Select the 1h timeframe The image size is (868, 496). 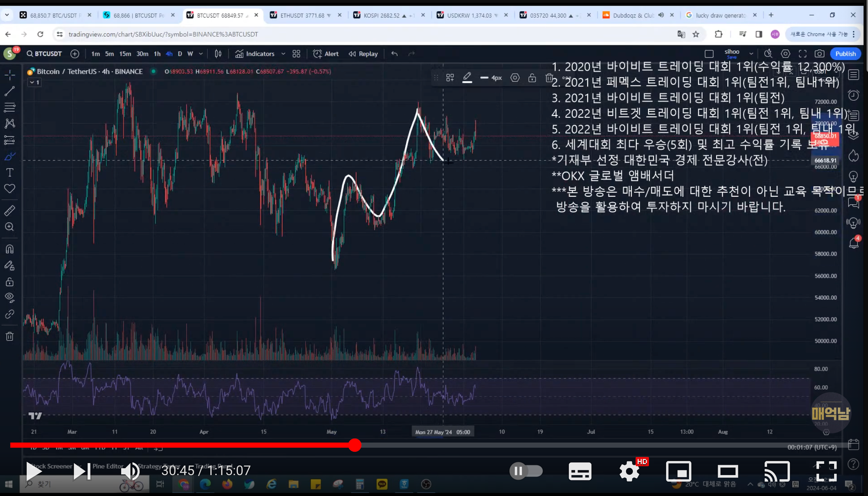point(157,54)
